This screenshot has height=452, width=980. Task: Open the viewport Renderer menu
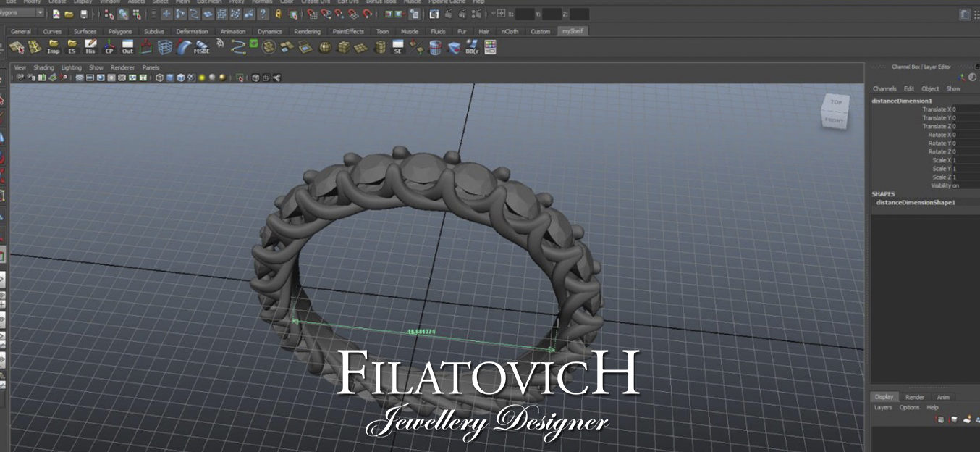[x=122, y=67]
